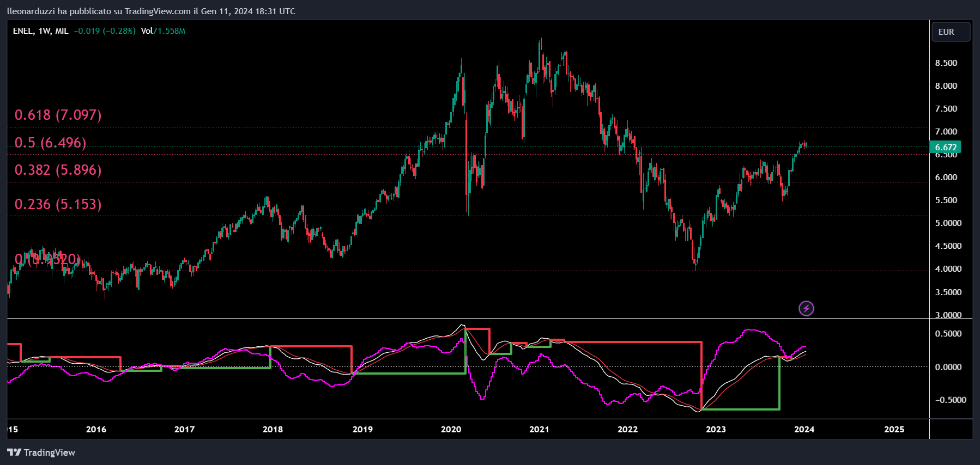Image resolution: width=980 pixels, height=465 pixels.
Task: Click the 4.5000 price scale label
Action: click(948, 246)
